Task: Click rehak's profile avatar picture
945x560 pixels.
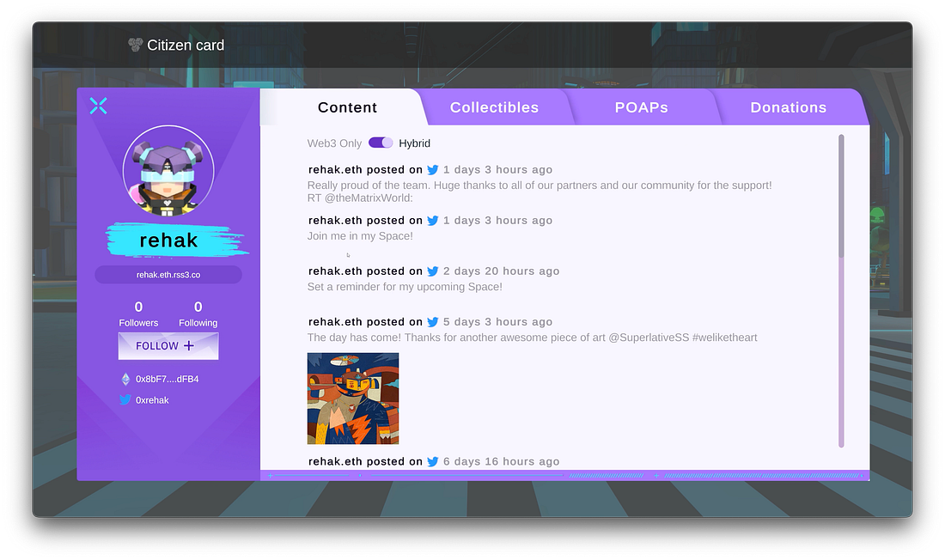Action: point(168,171)
